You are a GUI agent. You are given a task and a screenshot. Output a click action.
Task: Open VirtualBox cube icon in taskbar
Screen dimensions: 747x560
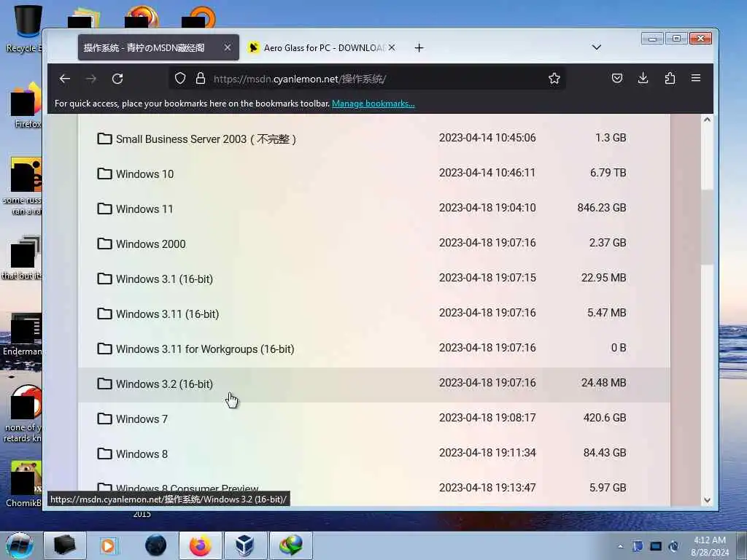coord(245,545)
